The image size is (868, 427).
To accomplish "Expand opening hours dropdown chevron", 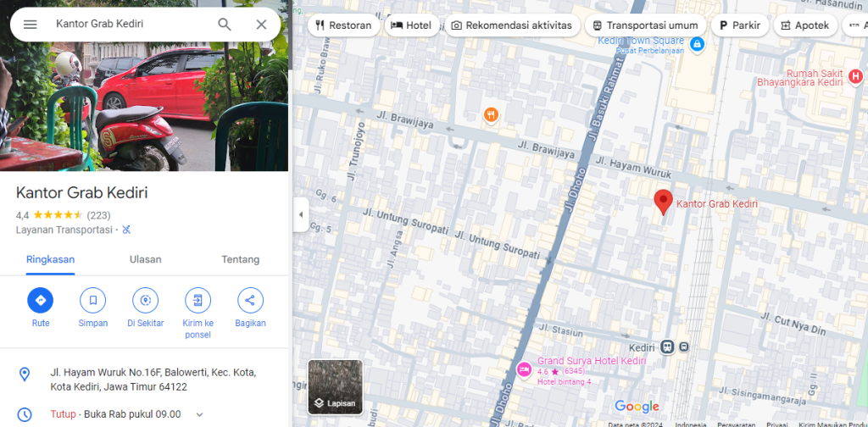I will coord(200,414).
